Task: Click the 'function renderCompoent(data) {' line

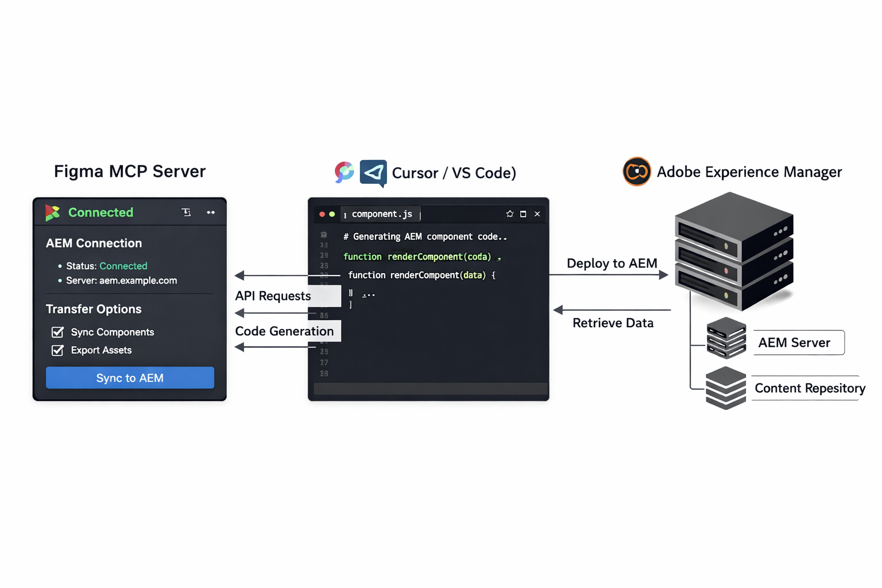Action: click(421, 275)
